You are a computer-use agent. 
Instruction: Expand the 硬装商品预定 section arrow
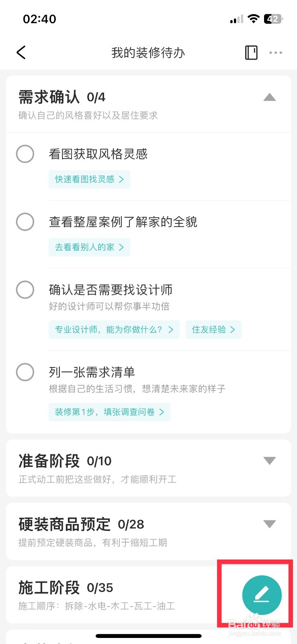pyautogui.click(x=269, y=524)
